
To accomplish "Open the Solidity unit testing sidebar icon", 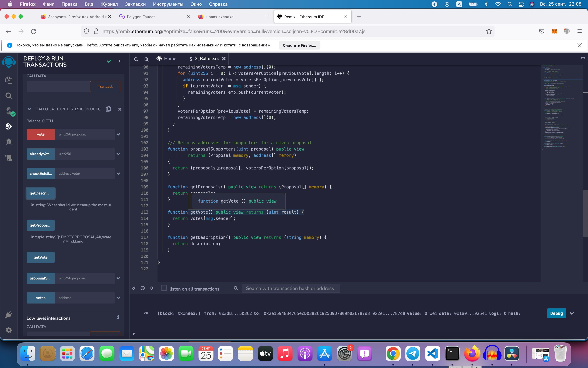I will (9, 158).
